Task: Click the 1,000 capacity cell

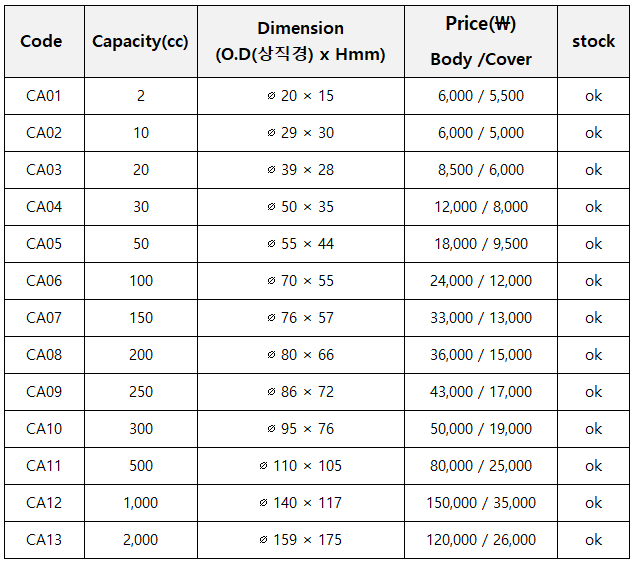Action: [x=141, y=503]
